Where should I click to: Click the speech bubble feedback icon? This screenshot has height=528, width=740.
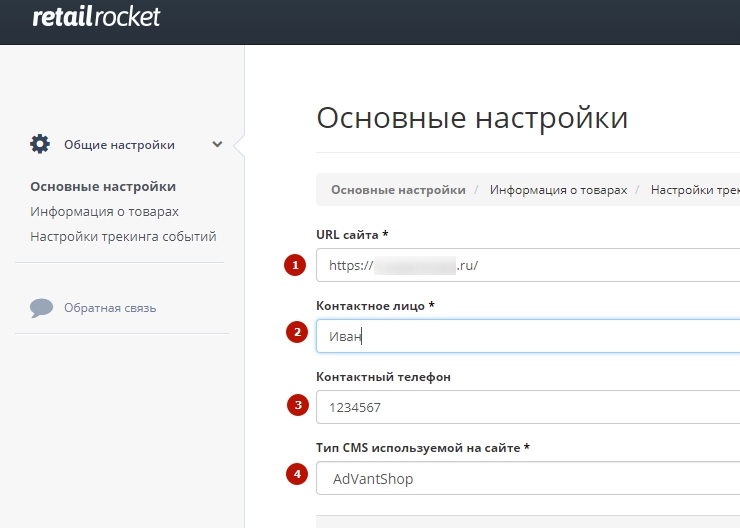pyautogui.click(x=41, y=308)
